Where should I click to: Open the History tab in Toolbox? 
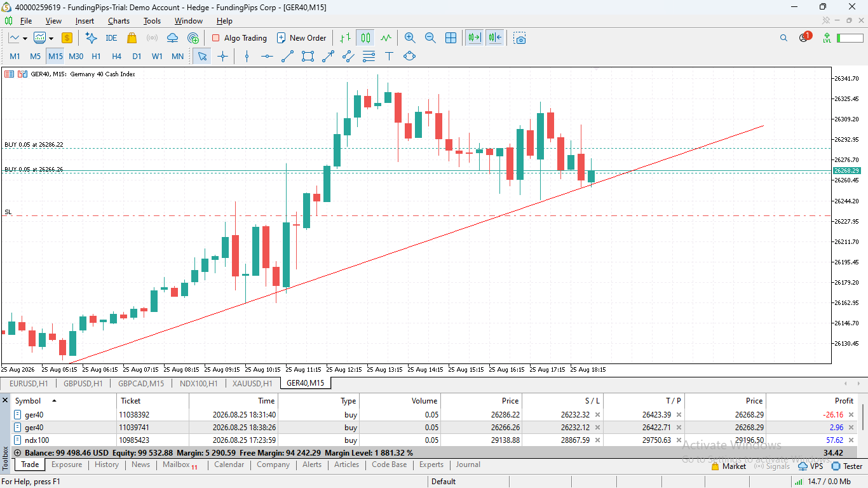click(107, 464)
